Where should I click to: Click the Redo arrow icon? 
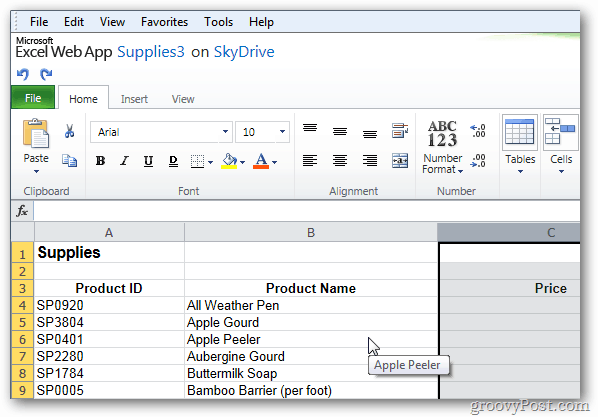pos(46,74)
